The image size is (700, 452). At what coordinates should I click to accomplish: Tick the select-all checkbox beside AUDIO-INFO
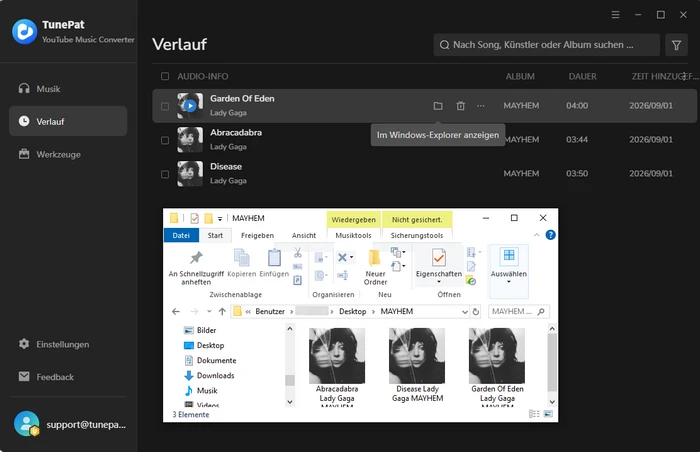tap(165, 76)
